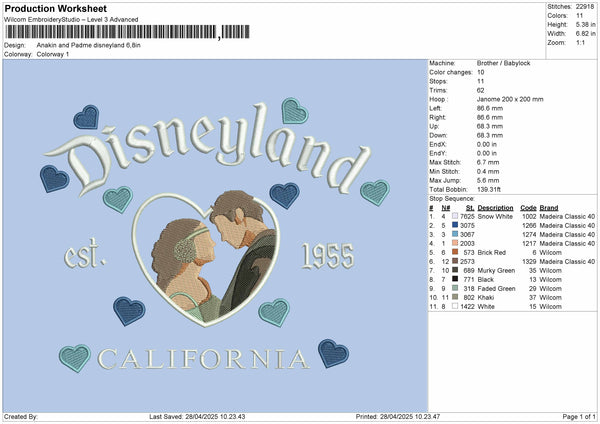Click the 'Description' column header
600x424 pixels.
click(x=495, y=208)
